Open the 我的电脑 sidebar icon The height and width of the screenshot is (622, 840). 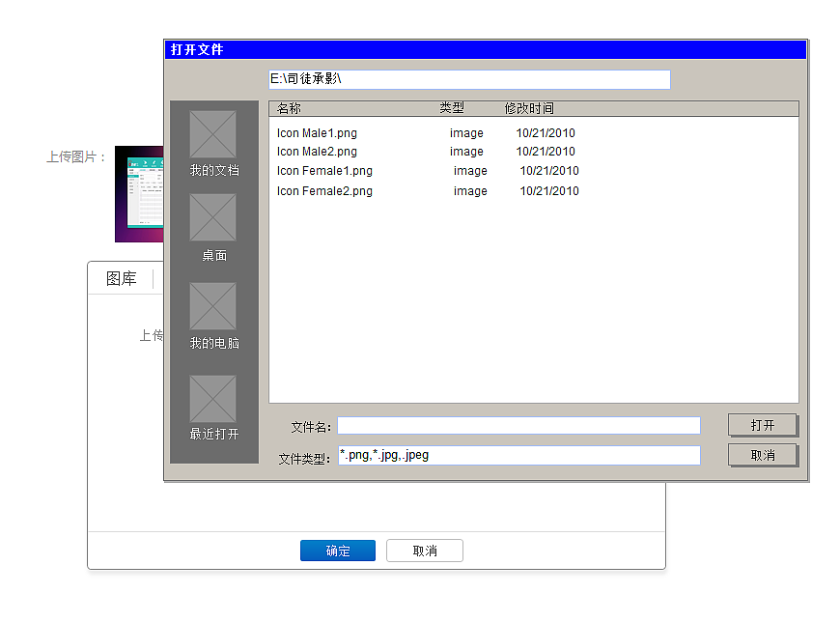pyautogui.click(x=212, y=306)
